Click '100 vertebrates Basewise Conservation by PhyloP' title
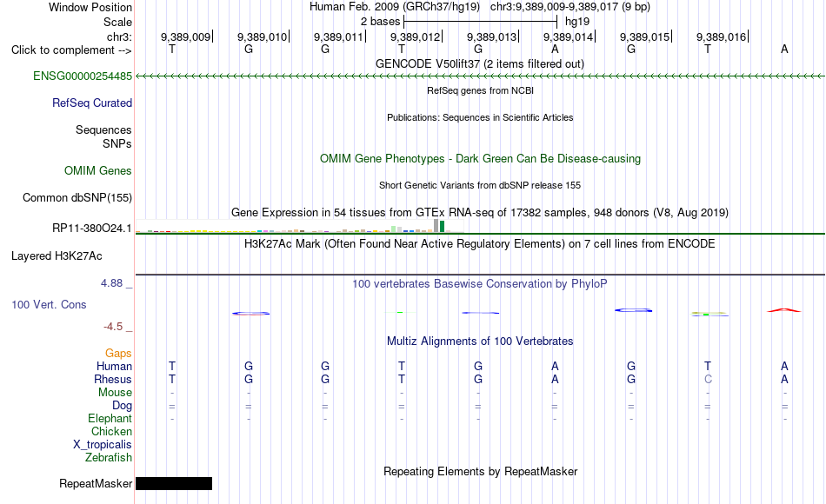Image resolution: width=826 pixels, height=504 pixels. click(x=480, y=284)
